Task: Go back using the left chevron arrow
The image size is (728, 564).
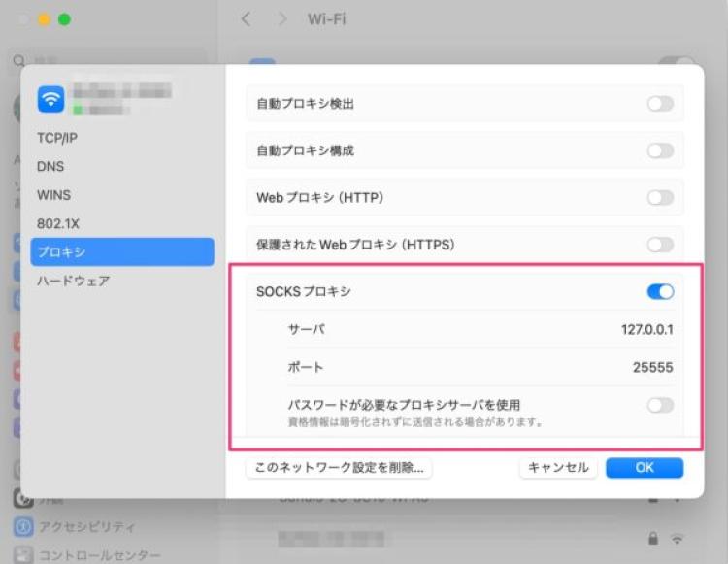Action: [247, 19]
